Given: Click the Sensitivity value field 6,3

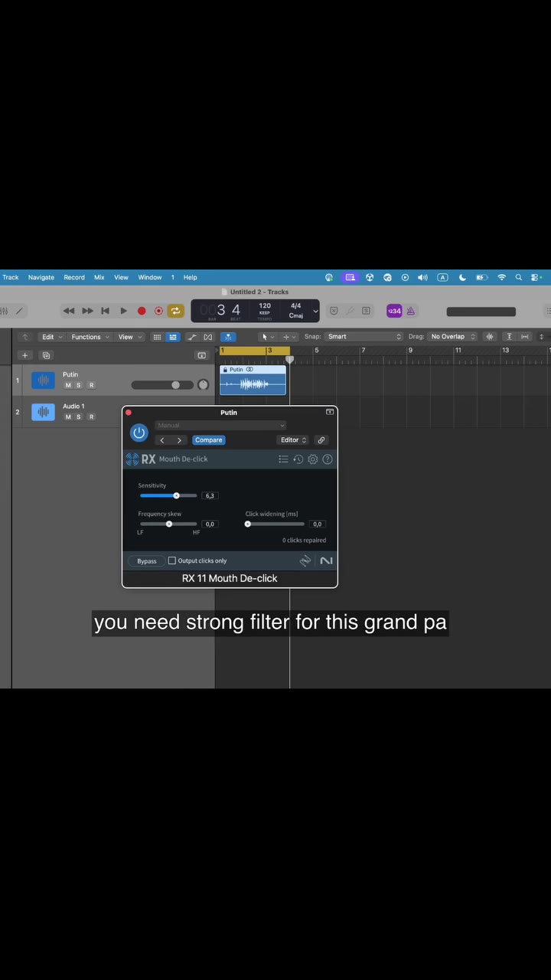Looking at the screenshot, I should click(210, 495).
